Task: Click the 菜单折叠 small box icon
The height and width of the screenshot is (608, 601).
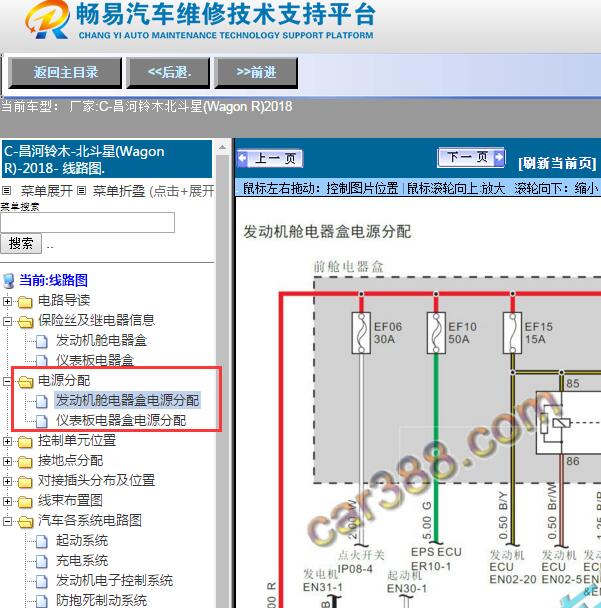Action: (x=81, y=190)
